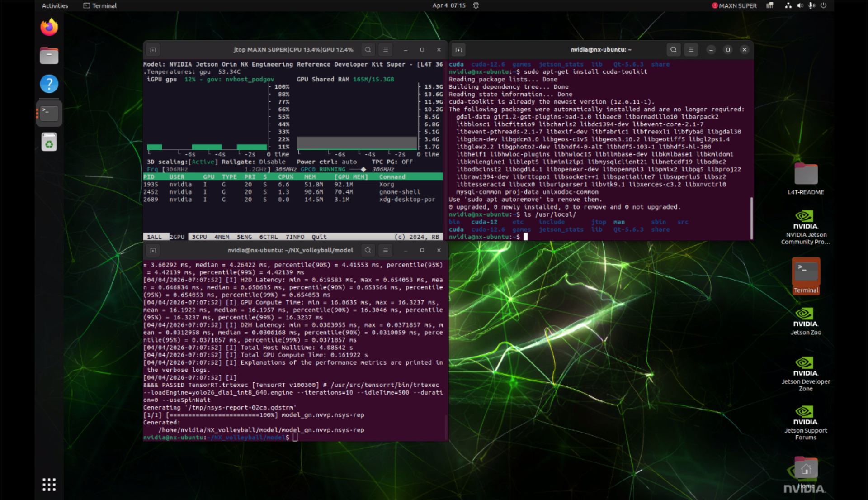Image resolution: width=868 pixels, height=500 pixels.
Task: Open search in the NX_volleyball/model terminal
Action: [368, 250]
